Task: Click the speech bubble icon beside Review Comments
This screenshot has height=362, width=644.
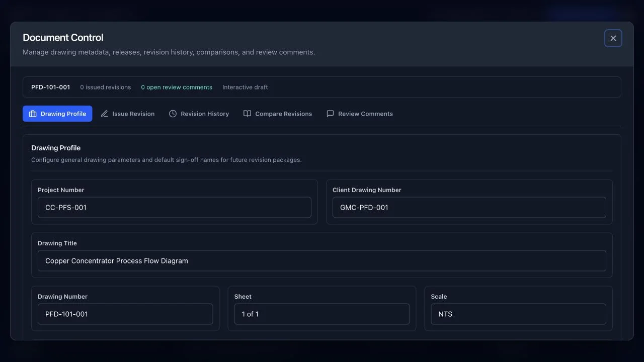Action: tap(330, 114)
